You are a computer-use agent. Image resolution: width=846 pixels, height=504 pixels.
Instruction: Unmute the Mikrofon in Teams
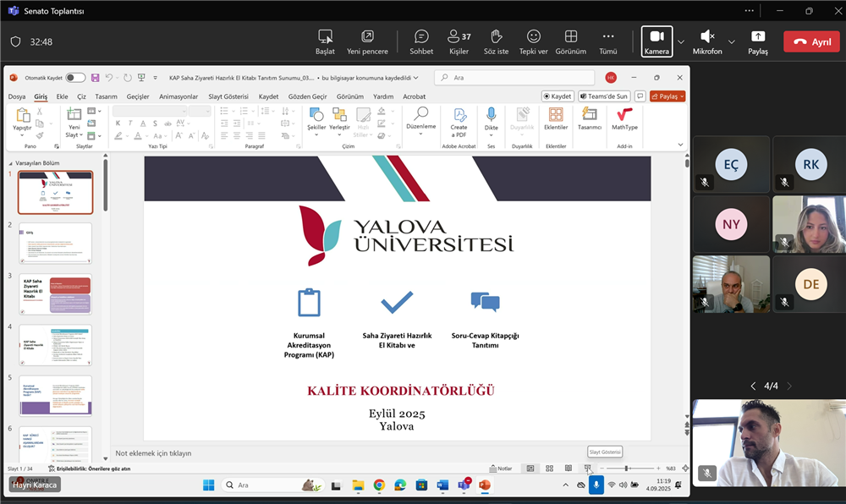(706, 42)
